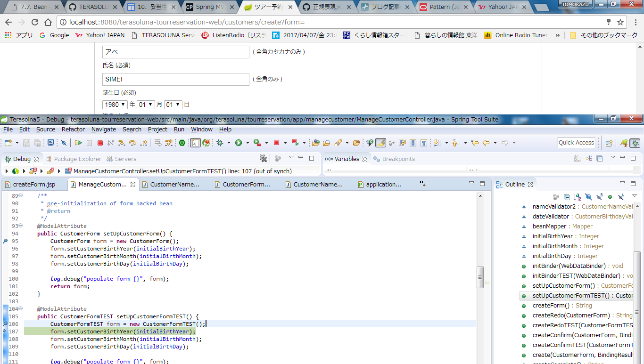Click the green Run launch icon
The height and width of the screenshot is (364, 644).
(239, 143)
